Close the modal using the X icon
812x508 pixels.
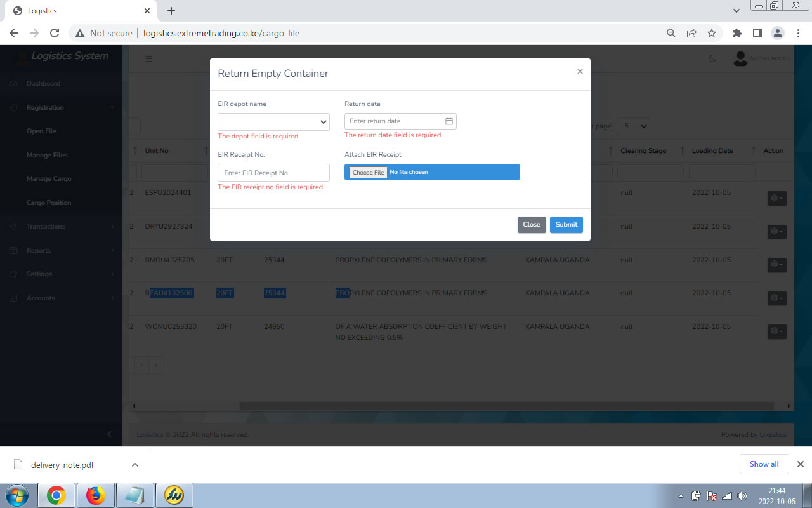click(580, 72)
